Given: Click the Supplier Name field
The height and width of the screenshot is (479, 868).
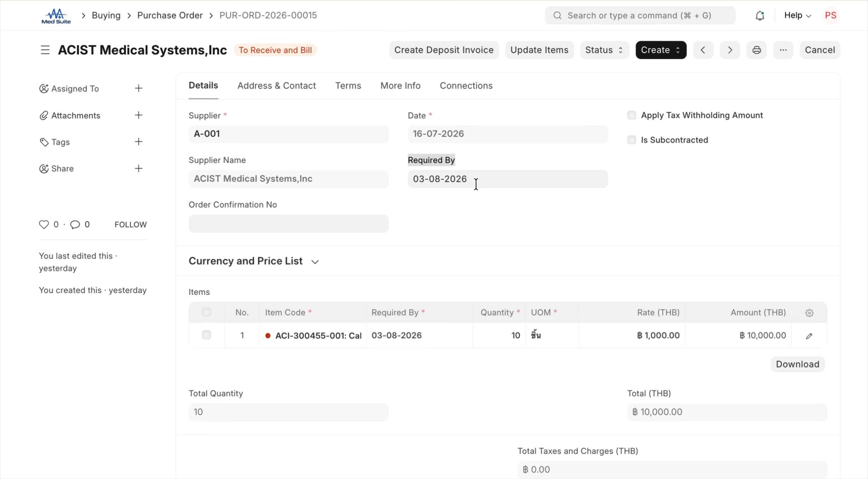Looking at the screenshot, I should (x=288, y=179).
